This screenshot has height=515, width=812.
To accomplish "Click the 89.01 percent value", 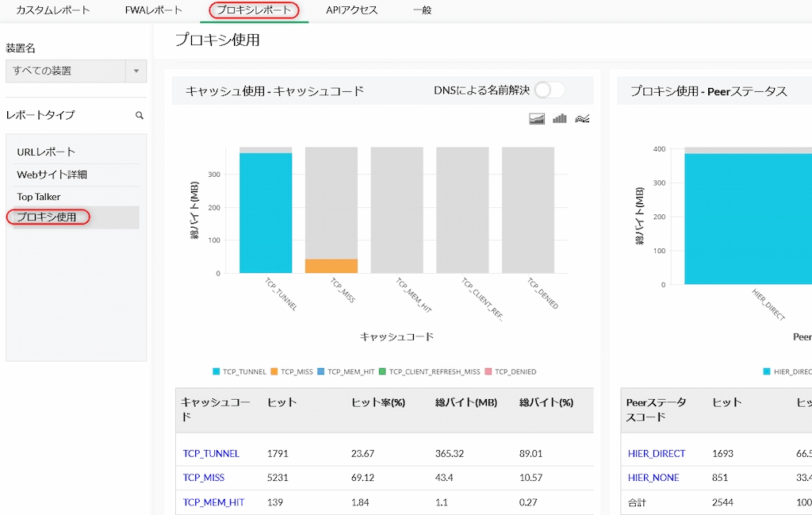I will 530,453.
